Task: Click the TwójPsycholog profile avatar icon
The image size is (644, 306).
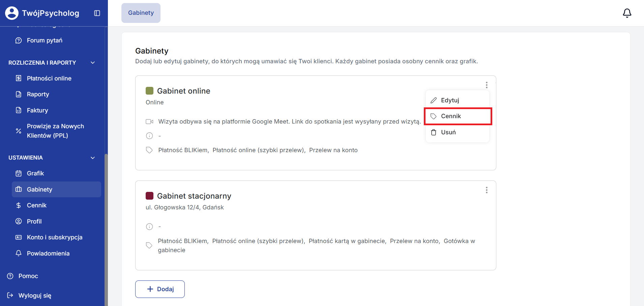Action: [x=12, y=13]
